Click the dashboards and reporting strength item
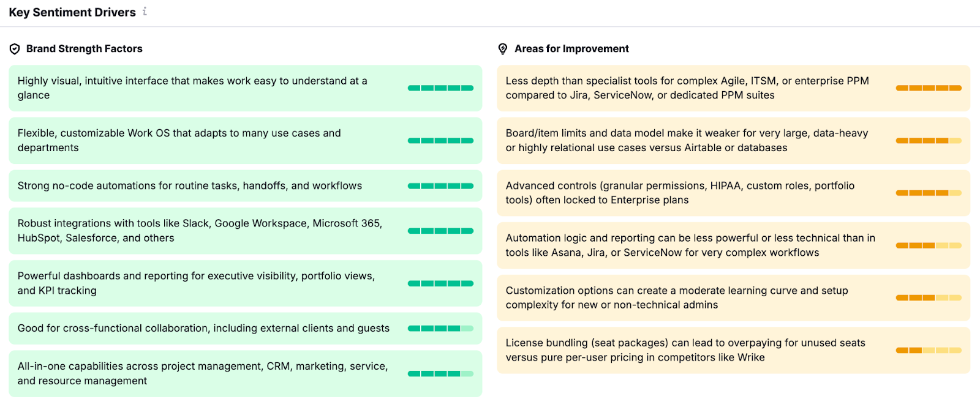This screenshot has width=980, height=399. point(245,283)
